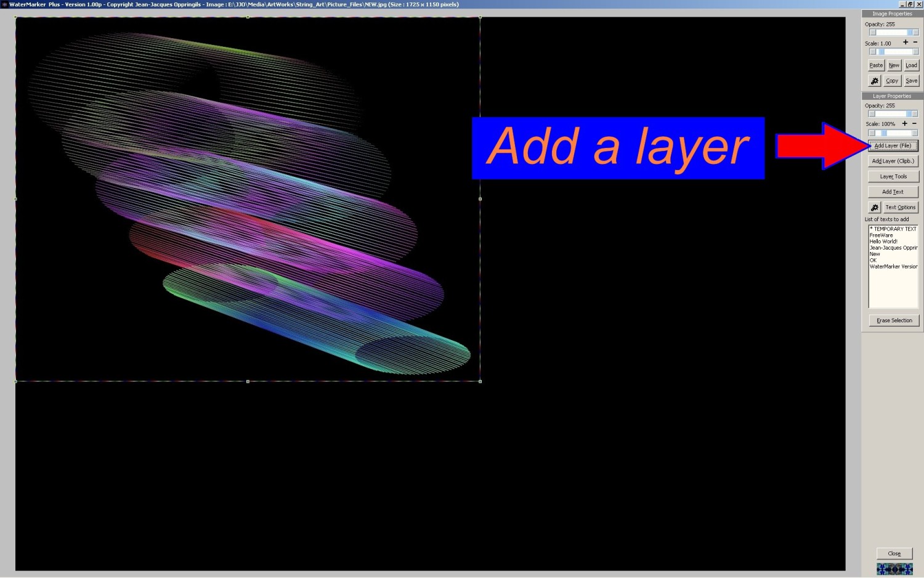Click the minus icon for layer scale
The image size is (924, 578).
coord(915,124)
